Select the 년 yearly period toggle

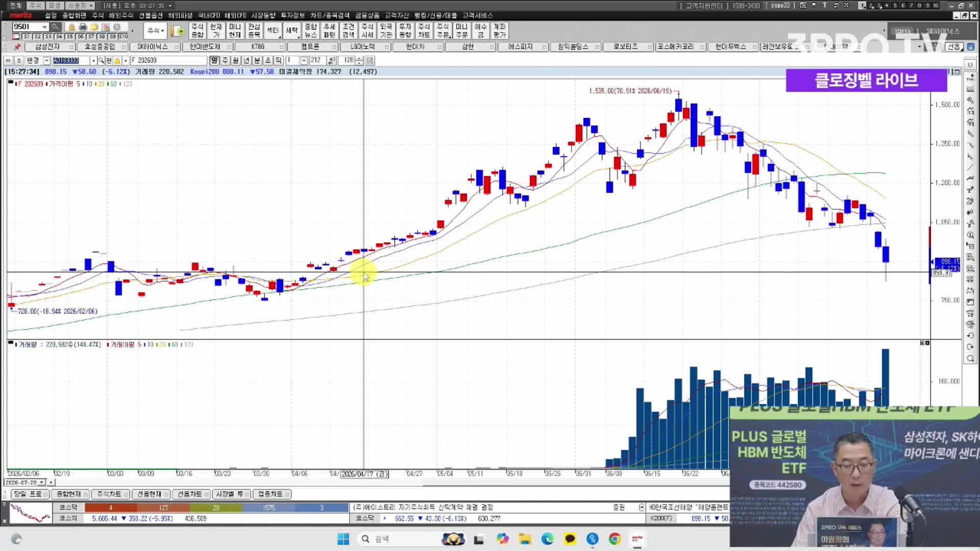tap(246, 60)
